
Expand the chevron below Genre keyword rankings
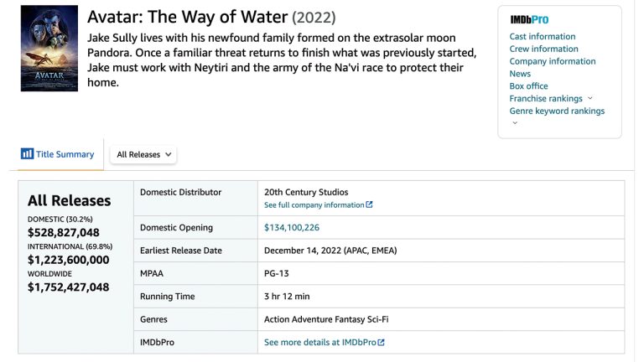click(x=515, y=123)
